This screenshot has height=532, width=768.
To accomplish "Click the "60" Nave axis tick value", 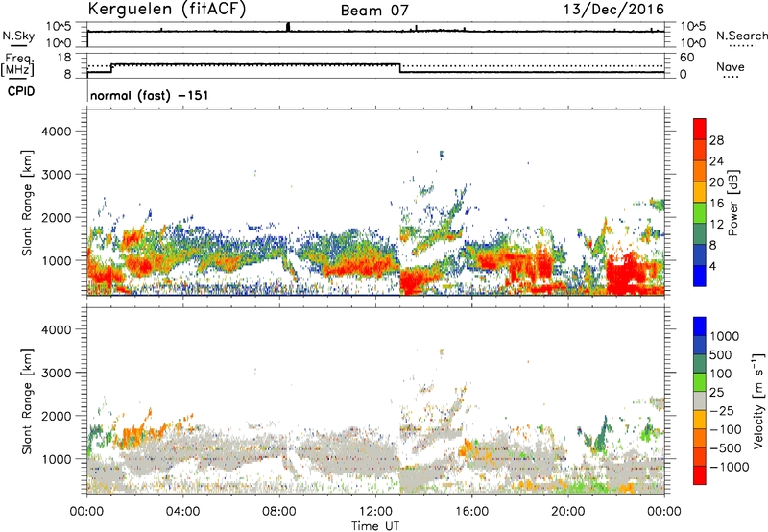I will coord(686,58).
